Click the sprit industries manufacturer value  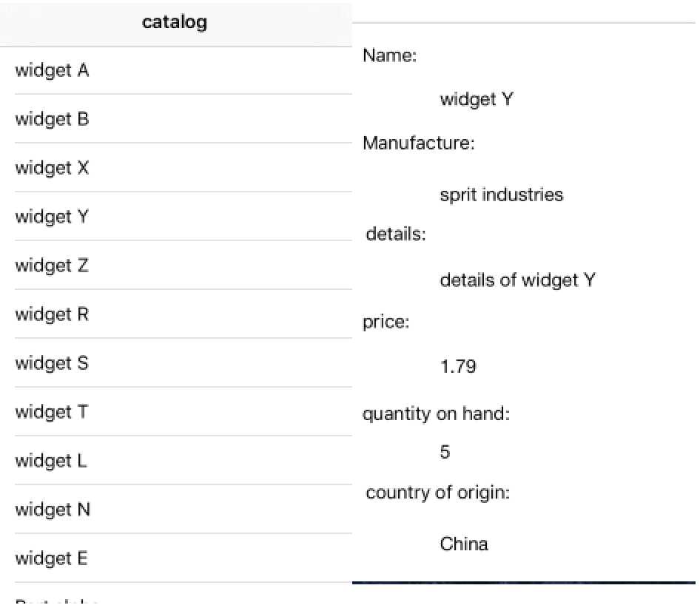pyautogui.click(x=502, y=195)
